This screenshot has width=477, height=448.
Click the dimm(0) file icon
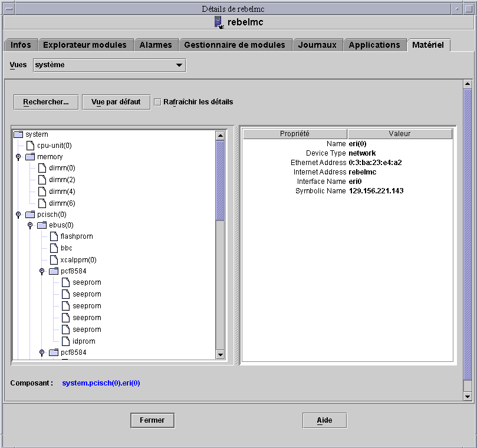point(42,168)
